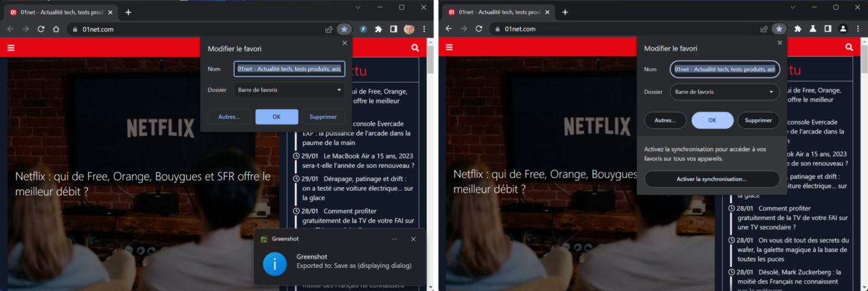Close the bookmark popup in right window
868x291 pixels.
pyautogui.click(x=779, y=43)
